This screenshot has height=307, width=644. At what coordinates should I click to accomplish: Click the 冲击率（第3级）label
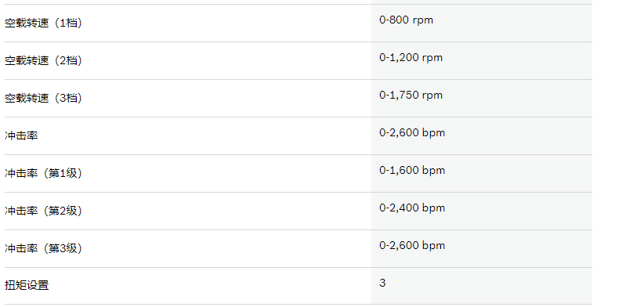[43, 248]
